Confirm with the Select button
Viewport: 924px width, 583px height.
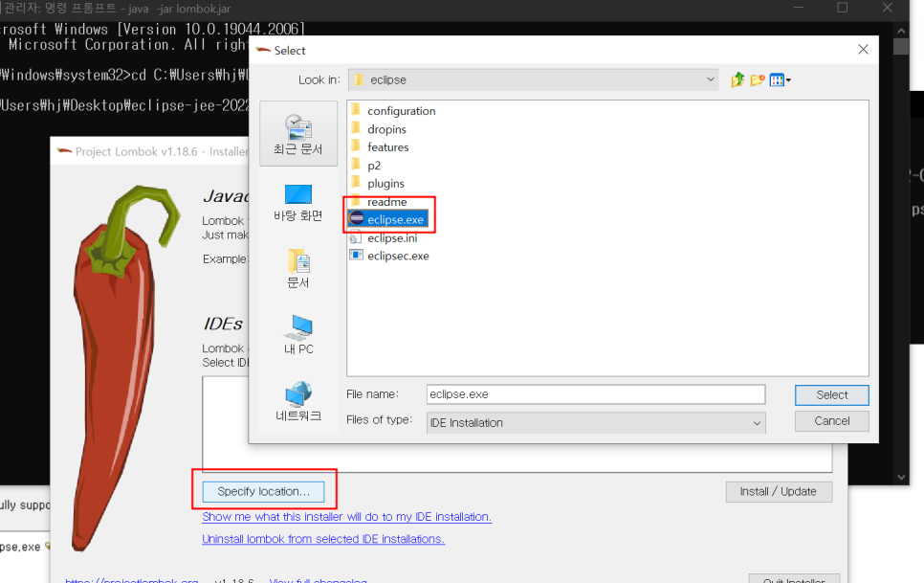coord(831,395)
